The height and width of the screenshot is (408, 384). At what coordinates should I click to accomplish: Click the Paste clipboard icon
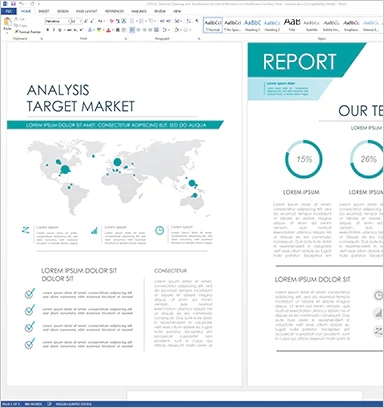pos(7,23)
